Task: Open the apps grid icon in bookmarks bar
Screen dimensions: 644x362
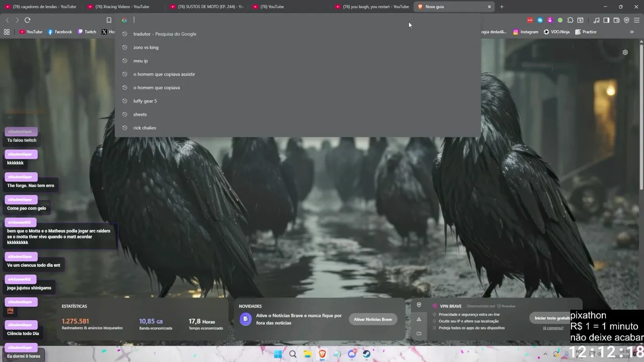Action: pos(7,32)
